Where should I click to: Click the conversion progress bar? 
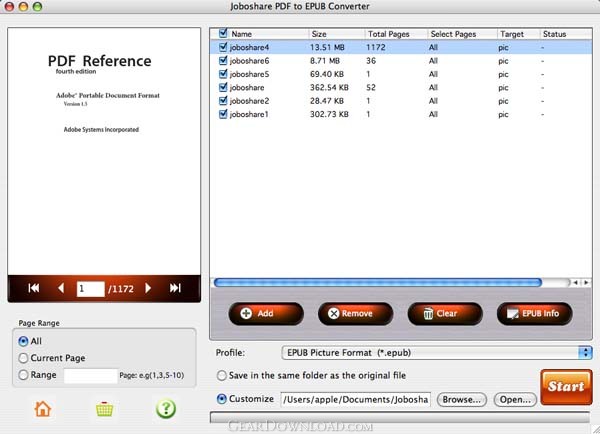(399, 417)
